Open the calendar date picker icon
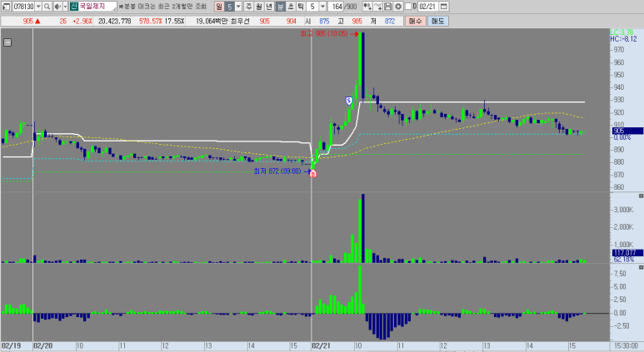The width and height of the screenshot is (644, 352). 443,7
